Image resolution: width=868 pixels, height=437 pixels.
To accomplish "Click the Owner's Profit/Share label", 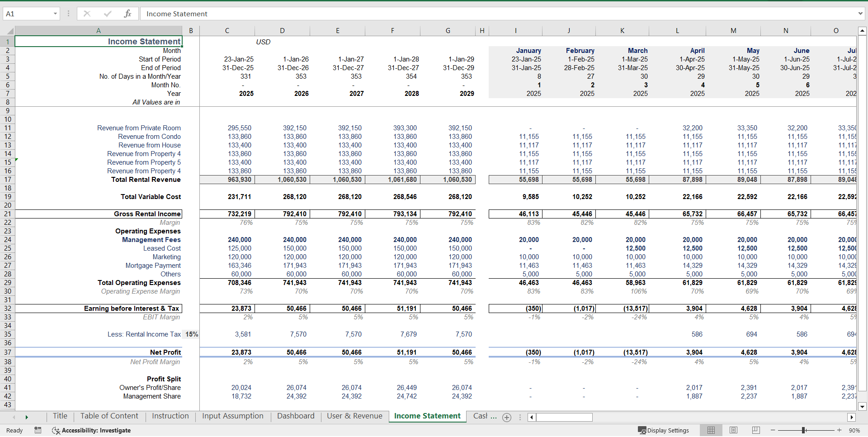I will 150,388.
